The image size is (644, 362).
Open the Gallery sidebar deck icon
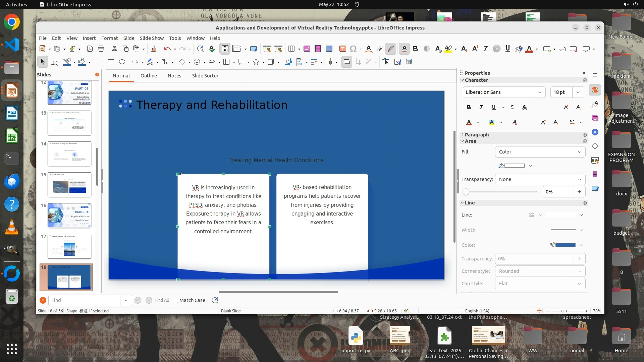click(x=595, y=118)
